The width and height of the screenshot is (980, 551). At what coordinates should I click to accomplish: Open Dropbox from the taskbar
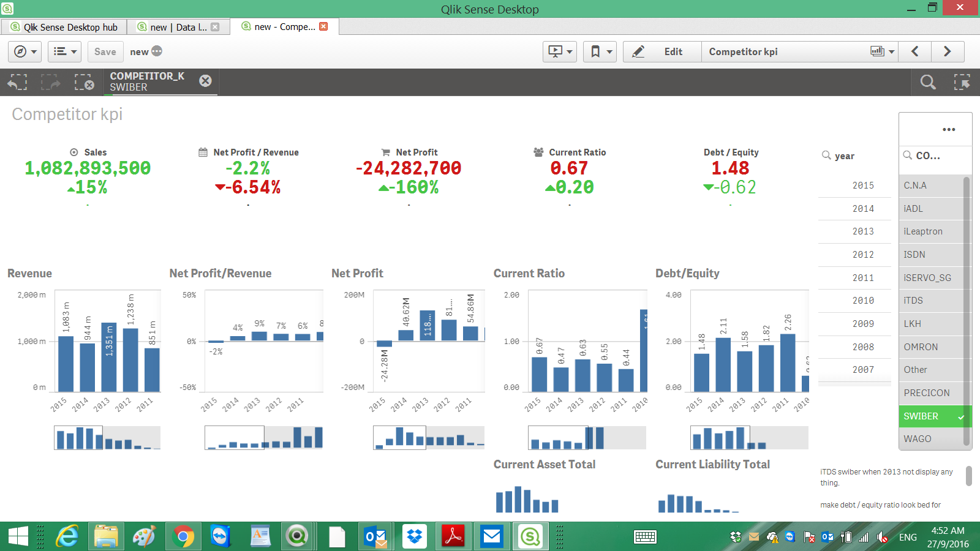tap(415, 537)
